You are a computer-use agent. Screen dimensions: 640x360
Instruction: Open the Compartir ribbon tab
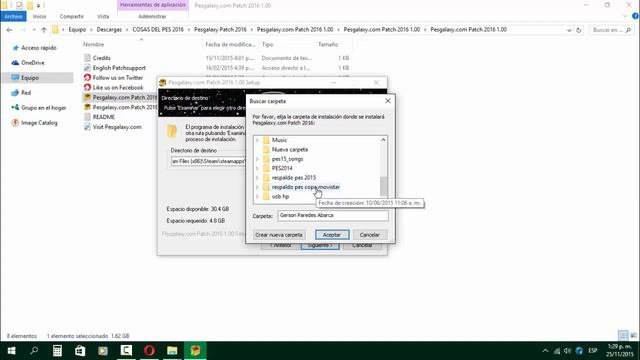[71, 16]
